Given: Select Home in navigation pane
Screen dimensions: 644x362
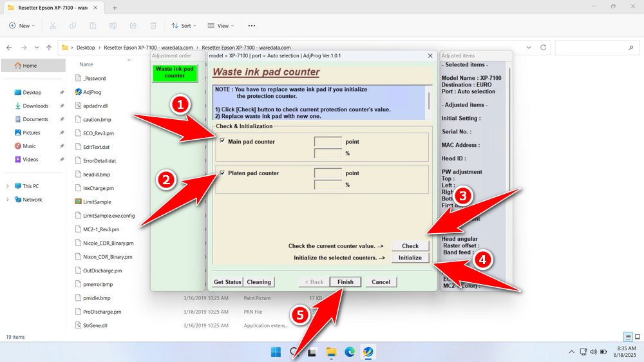Looking at the screenshot, I should [x=33, y=65].
